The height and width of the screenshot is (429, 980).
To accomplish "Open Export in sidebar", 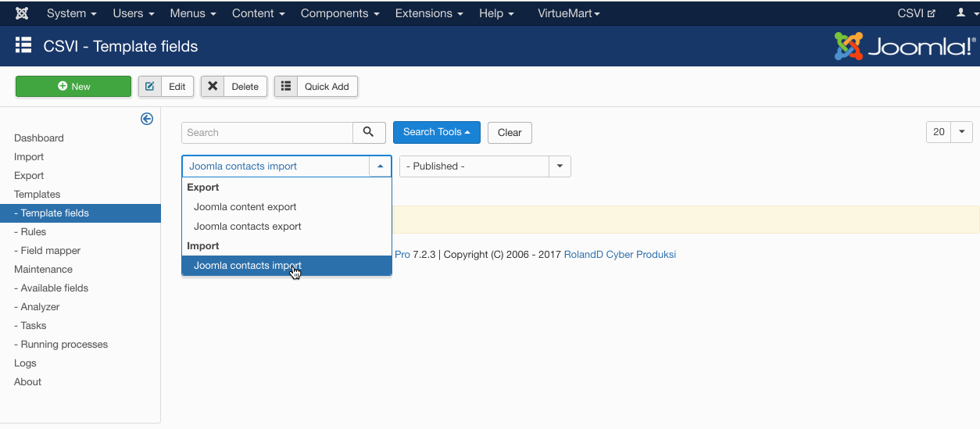I will point(29,176).
